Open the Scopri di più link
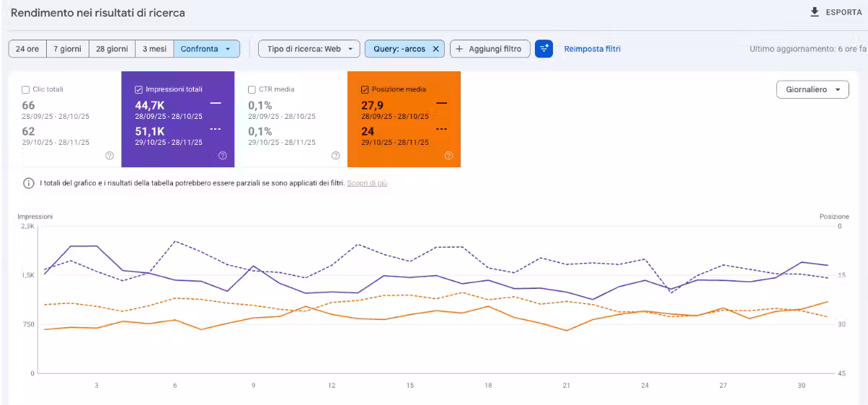Viewport: 868px width, 405px height. tap(367, 183)
